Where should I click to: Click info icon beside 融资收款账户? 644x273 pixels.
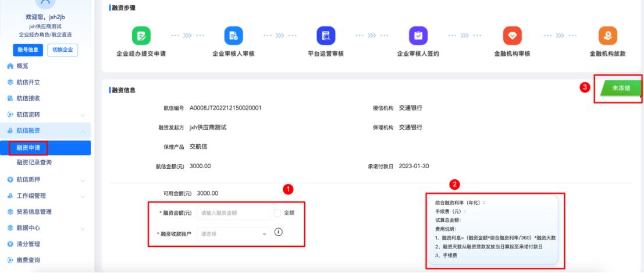point(278,232)
